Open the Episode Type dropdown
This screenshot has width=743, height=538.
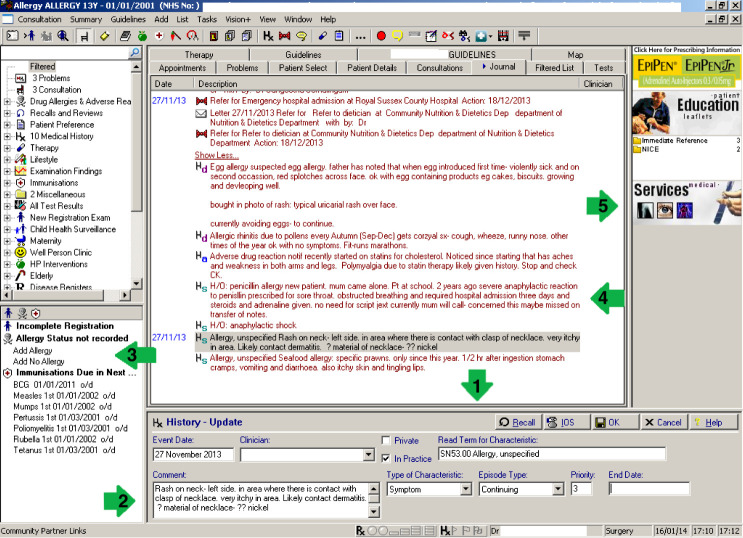coord(558,489)
